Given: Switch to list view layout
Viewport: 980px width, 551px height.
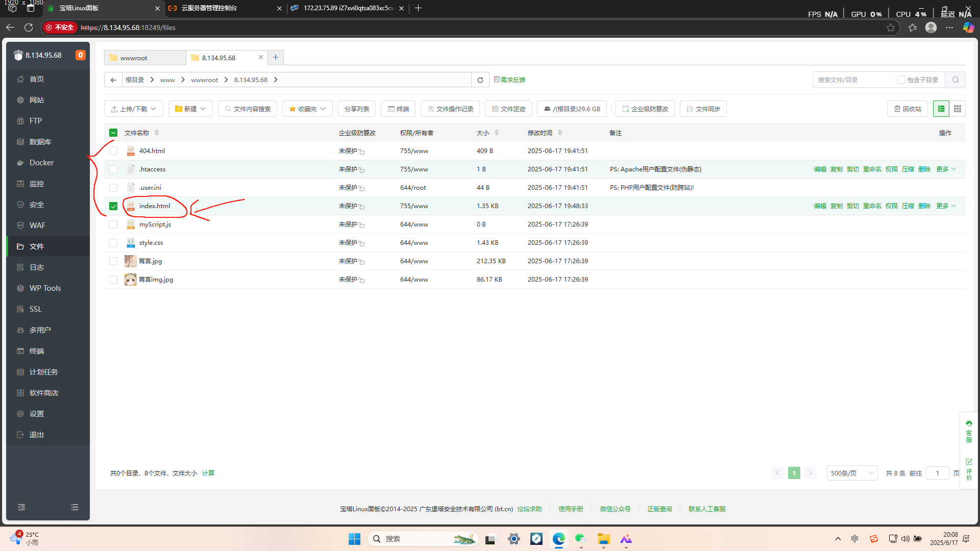Looking at the screenshot, I should click(x=941, y=109).
